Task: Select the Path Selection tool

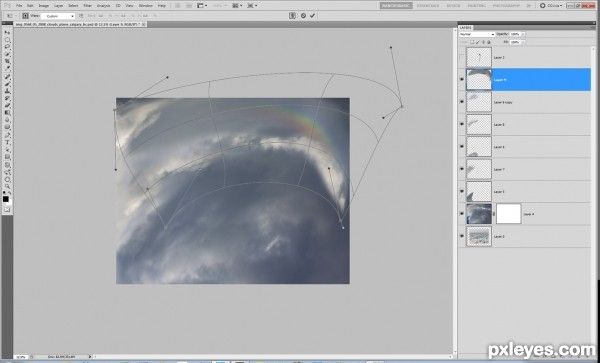Action: point(7,150)
